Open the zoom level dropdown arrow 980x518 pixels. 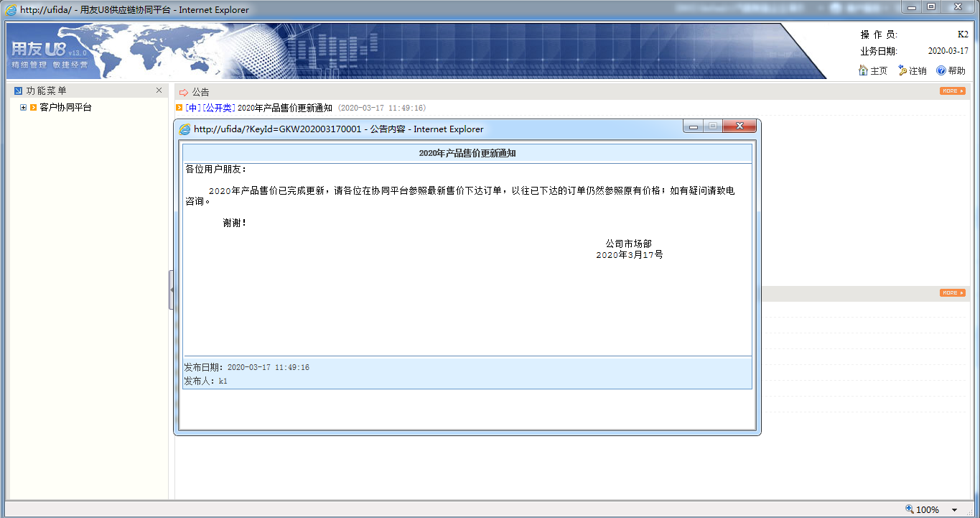(954, 509)
